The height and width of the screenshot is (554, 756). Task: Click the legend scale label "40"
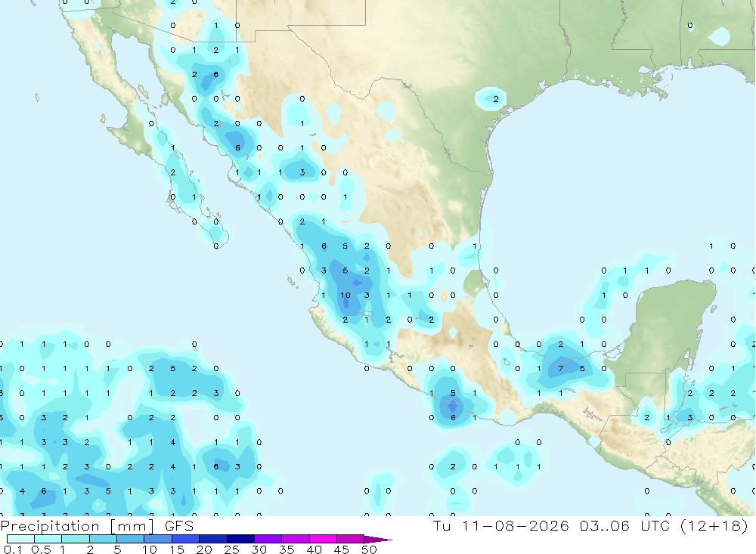[x=314, y=549]
